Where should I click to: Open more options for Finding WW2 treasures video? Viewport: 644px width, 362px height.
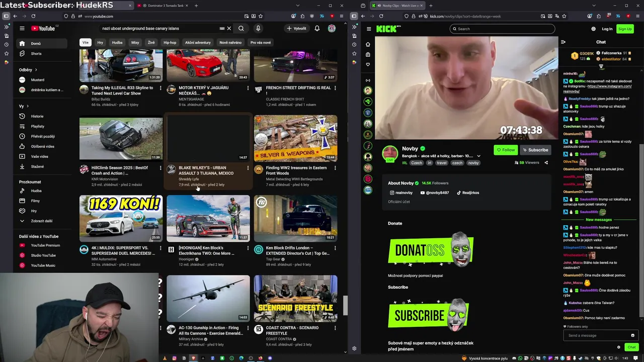point(335,168)
